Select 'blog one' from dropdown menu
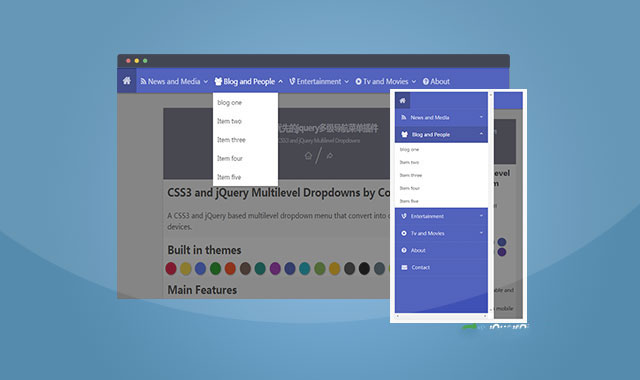Image resolution: width=640 pixels, height=380 pixels. (229, 102)
